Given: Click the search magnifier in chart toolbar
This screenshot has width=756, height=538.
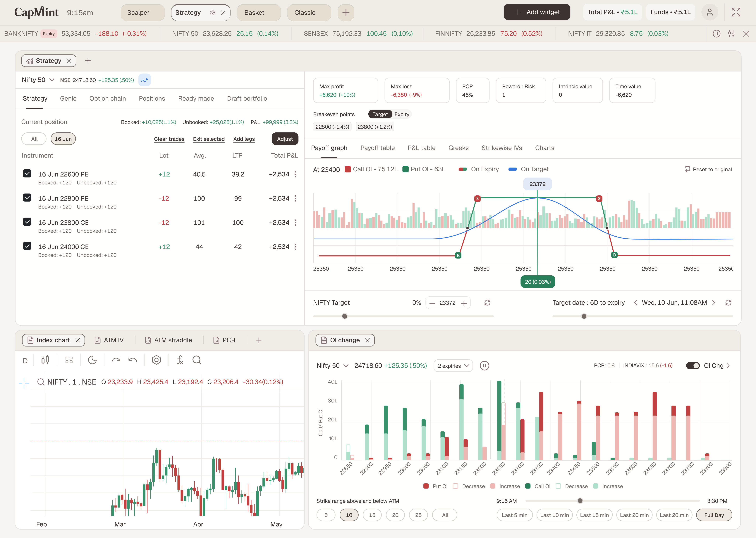Looking at the screenshot, I should (x=197, y=360).
